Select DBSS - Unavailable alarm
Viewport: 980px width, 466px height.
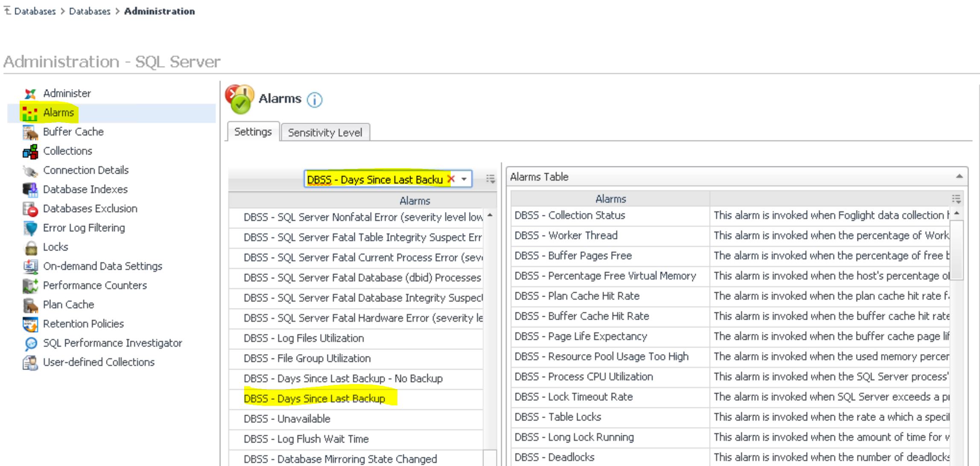pos(356,419)
